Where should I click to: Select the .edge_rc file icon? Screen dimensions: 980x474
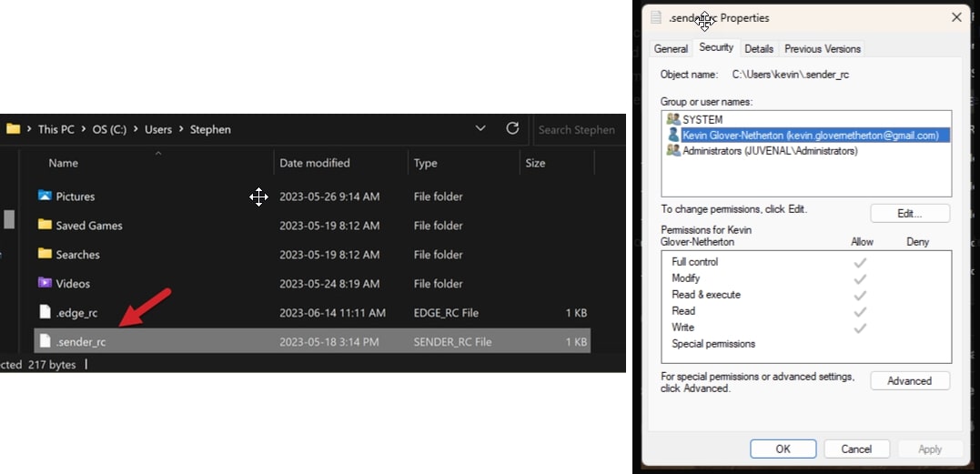click(x=45, y=312)
